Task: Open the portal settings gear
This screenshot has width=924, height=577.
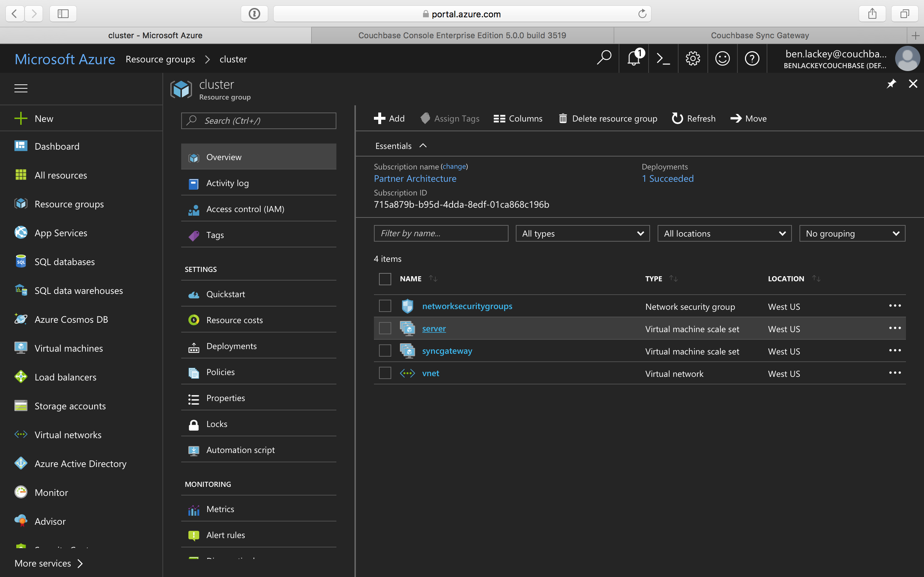Action: (693, 58)
